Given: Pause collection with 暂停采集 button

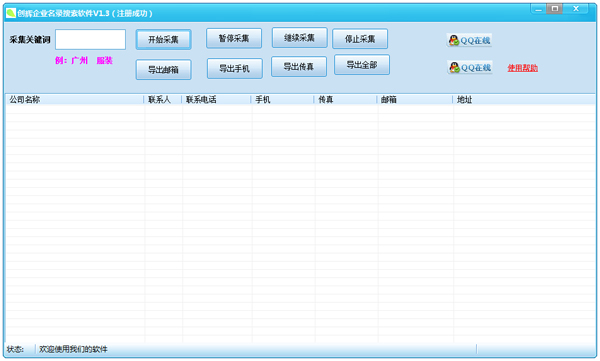Looking at the screenshot, I should (234, 38).
